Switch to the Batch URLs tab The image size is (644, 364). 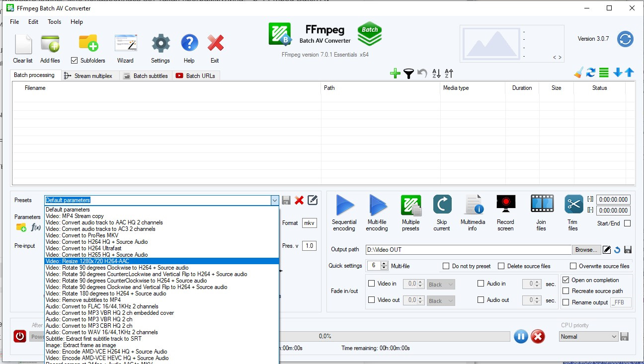click(197, 76)
